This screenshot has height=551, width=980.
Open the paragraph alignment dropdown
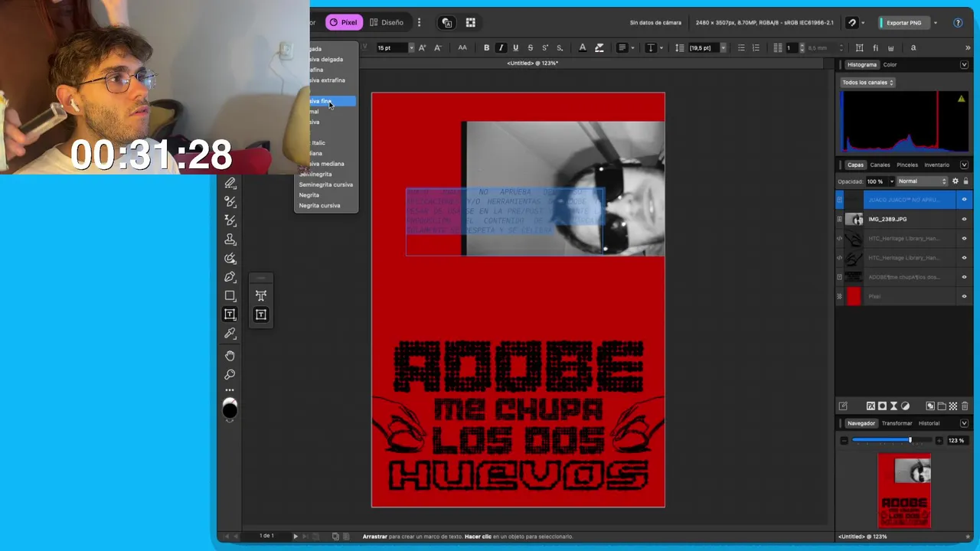point(632,47)
